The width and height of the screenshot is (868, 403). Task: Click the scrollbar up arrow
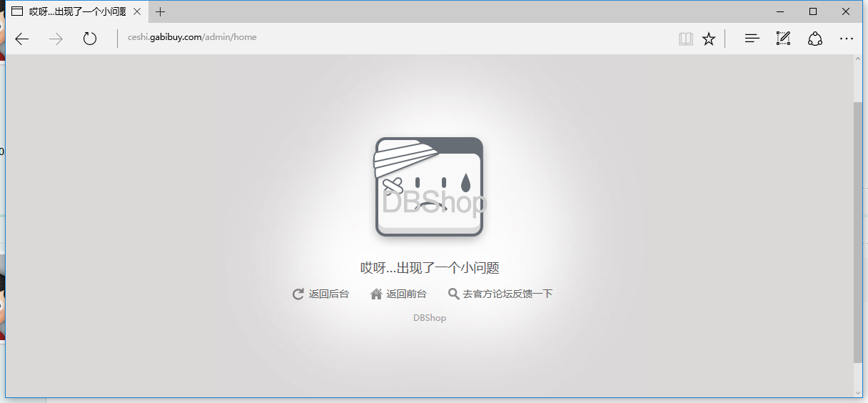pyautogui.click(x=858, y=60)
